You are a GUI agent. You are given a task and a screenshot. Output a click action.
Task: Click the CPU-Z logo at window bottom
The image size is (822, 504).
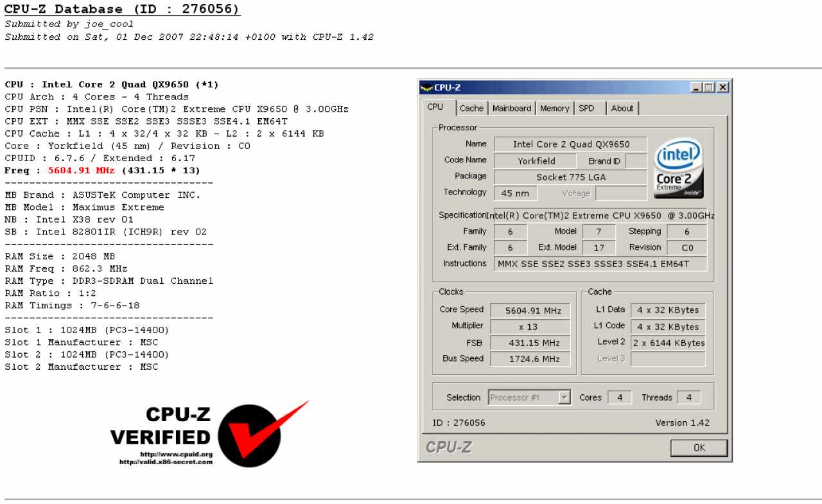coord(449,447)
